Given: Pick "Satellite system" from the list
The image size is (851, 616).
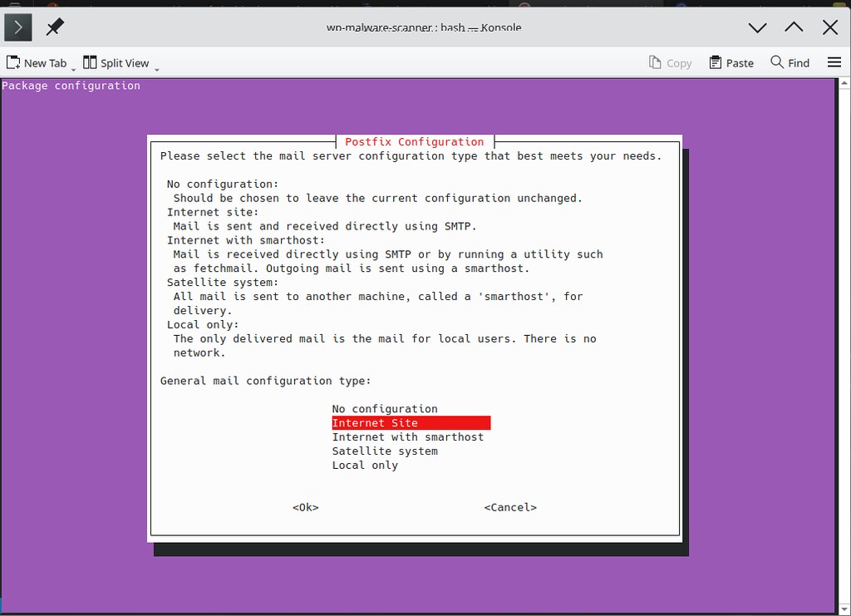Looking at the screenshot, I should click(x=384, y=451).
